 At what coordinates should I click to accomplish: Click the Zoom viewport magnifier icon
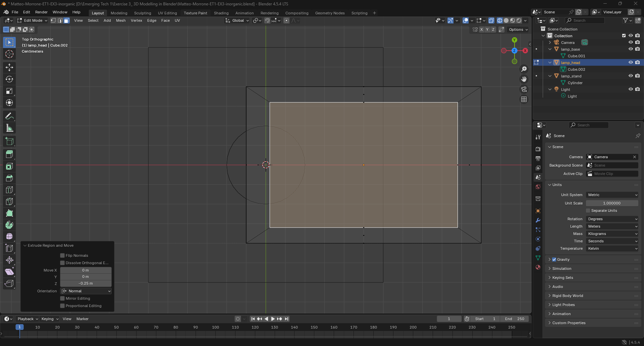(524, 69)
